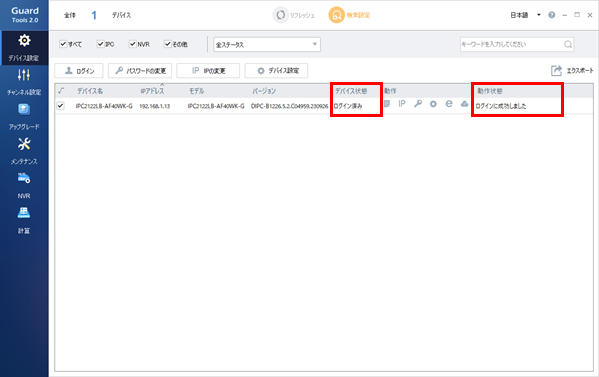Viewport: 599px width, 377px height.
Task: Click the パスワードの変更 button
Action: pos(140,71)
